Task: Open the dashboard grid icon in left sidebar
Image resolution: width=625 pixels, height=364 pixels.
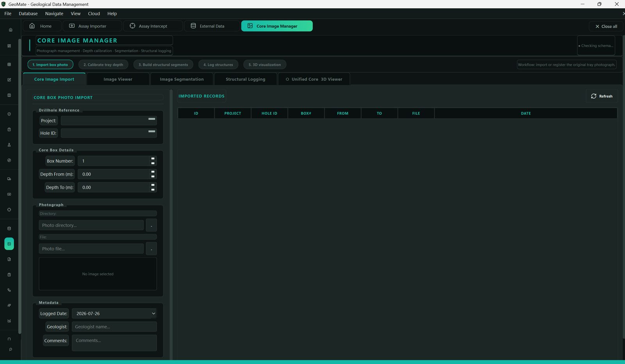Action: (9, 46)
